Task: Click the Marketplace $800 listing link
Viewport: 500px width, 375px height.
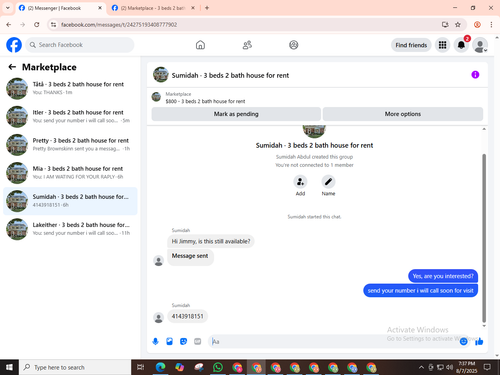Action: [205, 101]
